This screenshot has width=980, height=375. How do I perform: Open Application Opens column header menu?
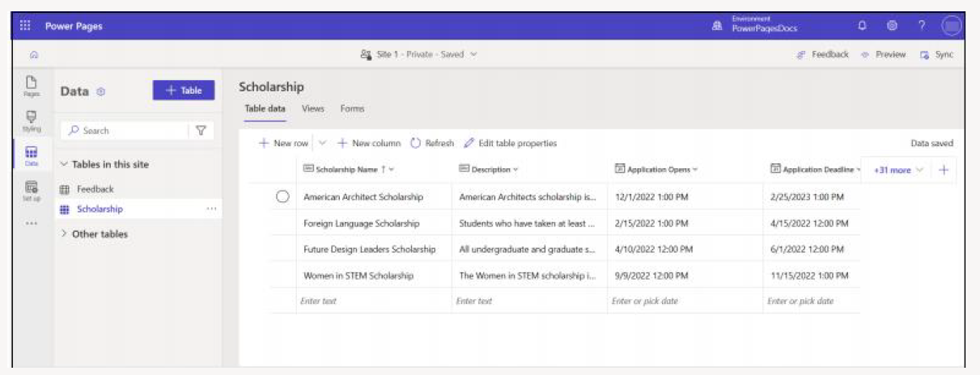pyautogui.click(x=656, y=170)
